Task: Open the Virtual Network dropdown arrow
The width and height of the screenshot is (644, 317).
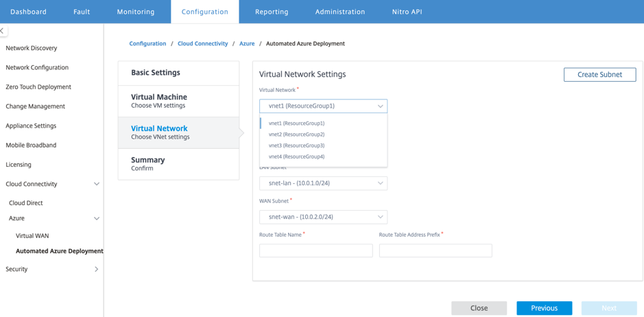Action: click(x=381, y=106)
